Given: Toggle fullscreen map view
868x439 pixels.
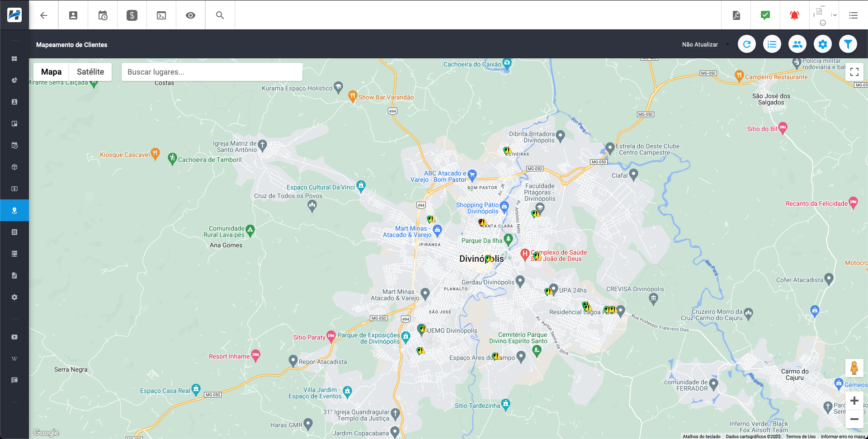Looking at the screenshot, I should [854, 72].
